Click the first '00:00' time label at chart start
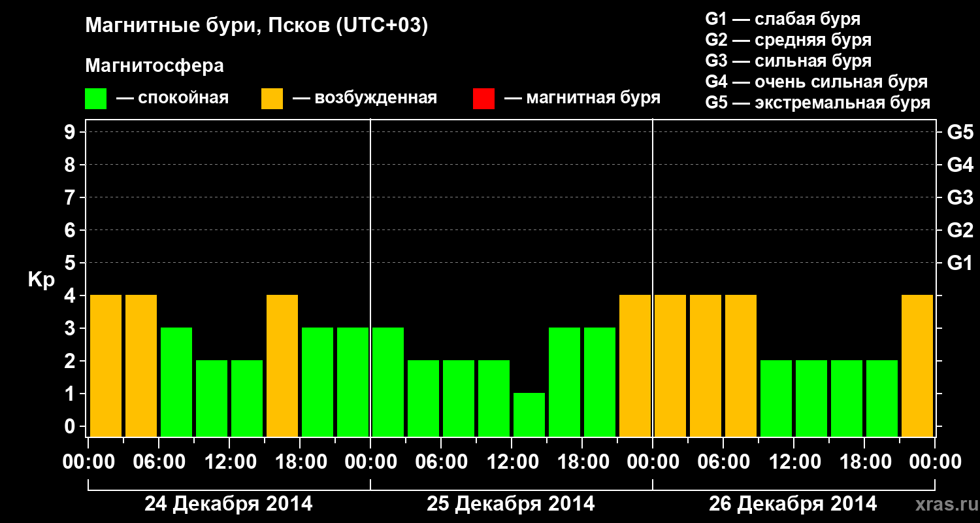This screenshot has height=523, width=980. (x=88, y=462)
